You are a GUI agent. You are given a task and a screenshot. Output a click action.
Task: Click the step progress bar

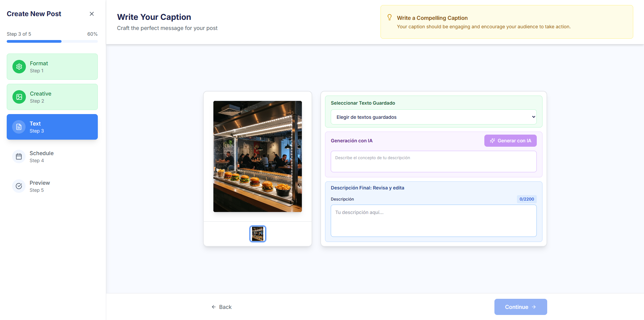point(52,41)
